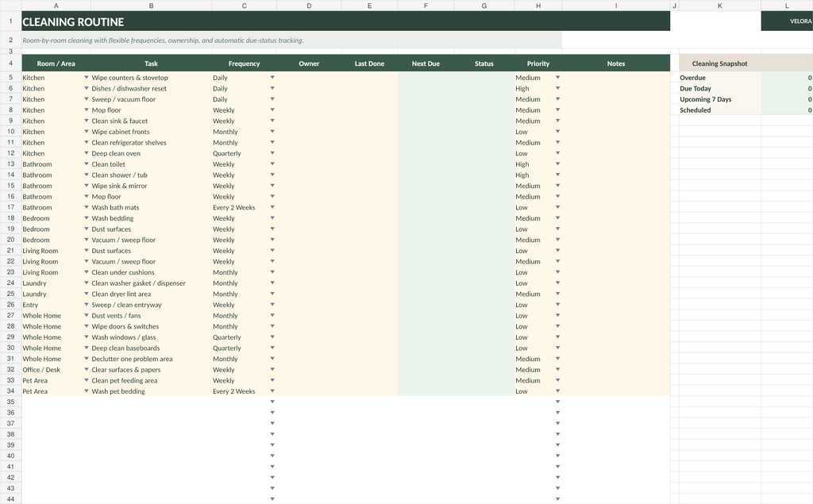Open Frequency dropdown for Clean dryer lint area

click(272, 294)
